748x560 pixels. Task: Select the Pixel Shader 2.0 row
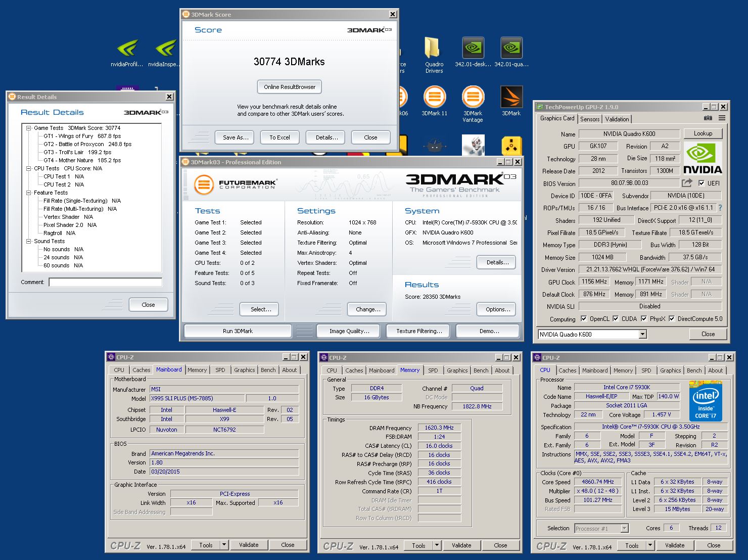pos(70,225)
